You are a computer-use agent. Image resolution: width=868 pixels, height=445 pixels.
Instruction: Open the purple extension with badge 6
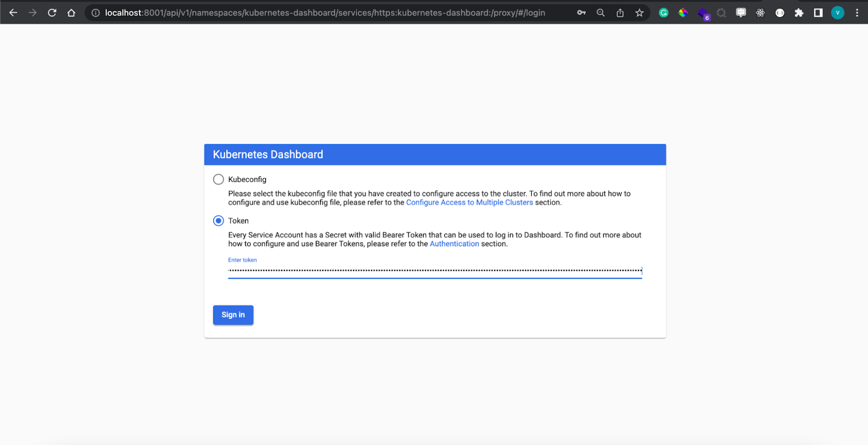pyautogui.click(x=703, y=14)
